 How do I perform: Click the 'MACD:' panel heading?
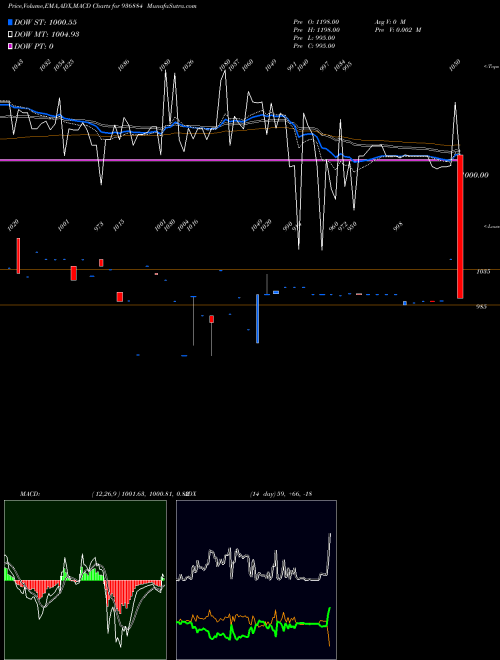point(30,494)
